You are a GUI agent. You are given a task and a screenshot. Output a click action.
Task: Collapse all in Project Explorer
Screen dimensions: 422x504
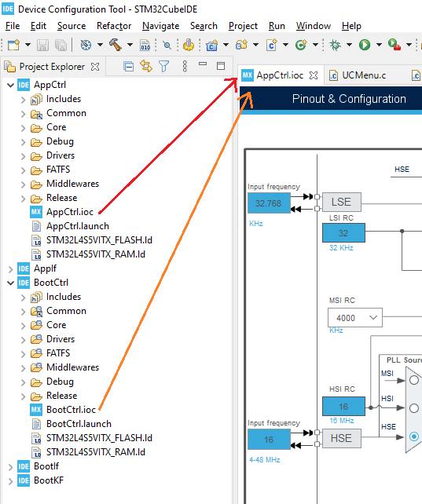(128, 67)
